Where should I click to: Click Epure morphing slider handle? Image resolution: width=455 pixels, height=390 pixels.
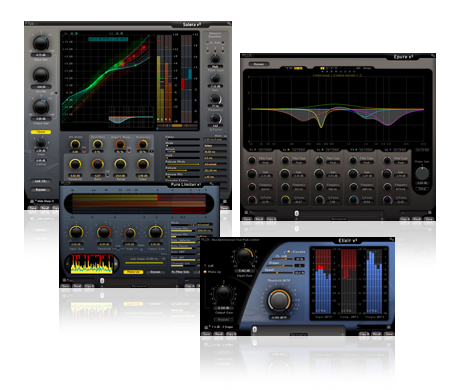(297, 213)
